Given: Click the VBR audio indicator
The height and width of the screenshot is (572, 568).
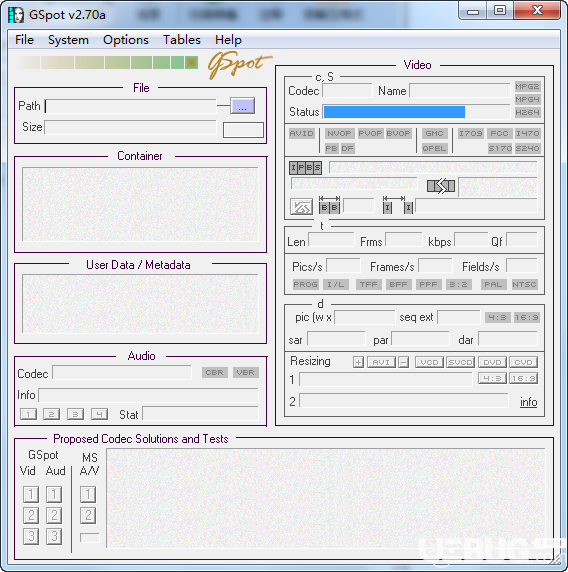Looking at the screenshot, I should [246, 372].
